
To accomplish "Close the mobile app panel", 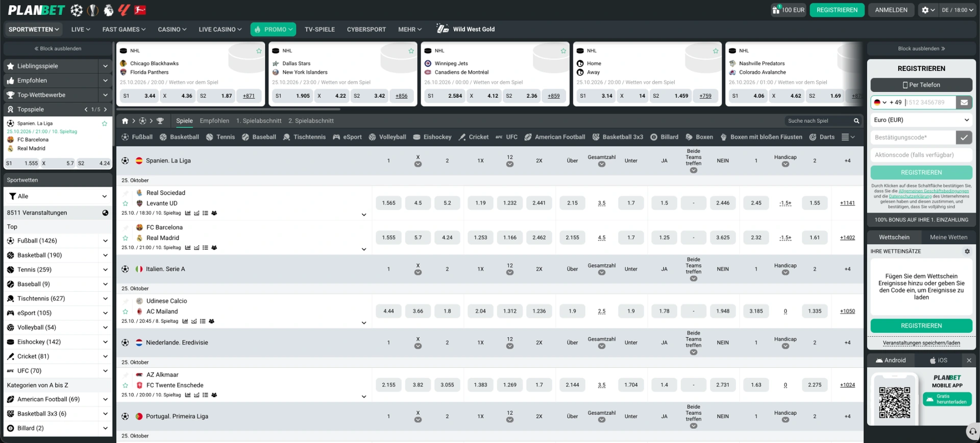I will 969,360.
